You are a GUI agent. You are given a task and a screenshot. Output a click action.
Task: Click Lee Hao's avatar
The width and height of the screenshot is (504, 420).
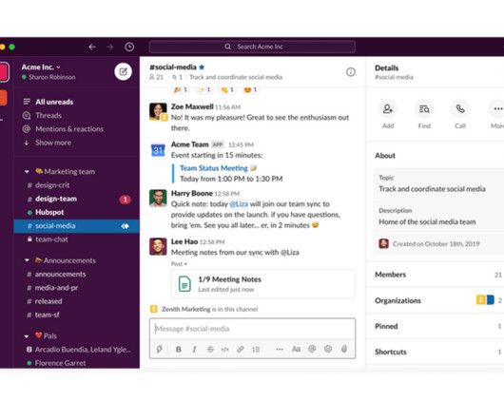[158, 246]
